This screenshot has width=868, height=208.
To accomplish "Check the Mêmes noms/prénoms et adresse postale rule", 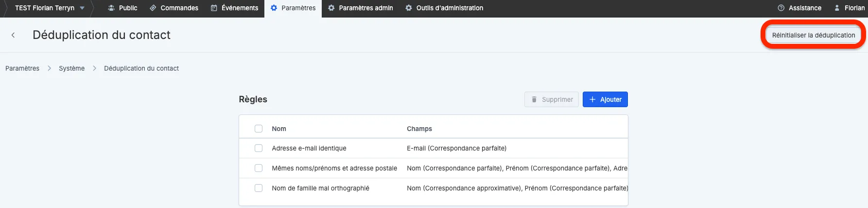I will point(259,168).
